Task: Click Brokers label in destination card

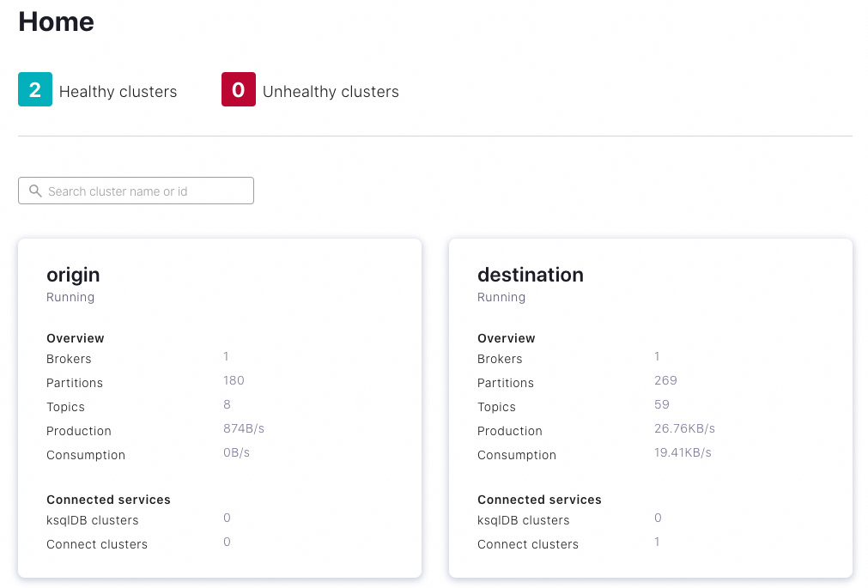Action: (500, 359)
